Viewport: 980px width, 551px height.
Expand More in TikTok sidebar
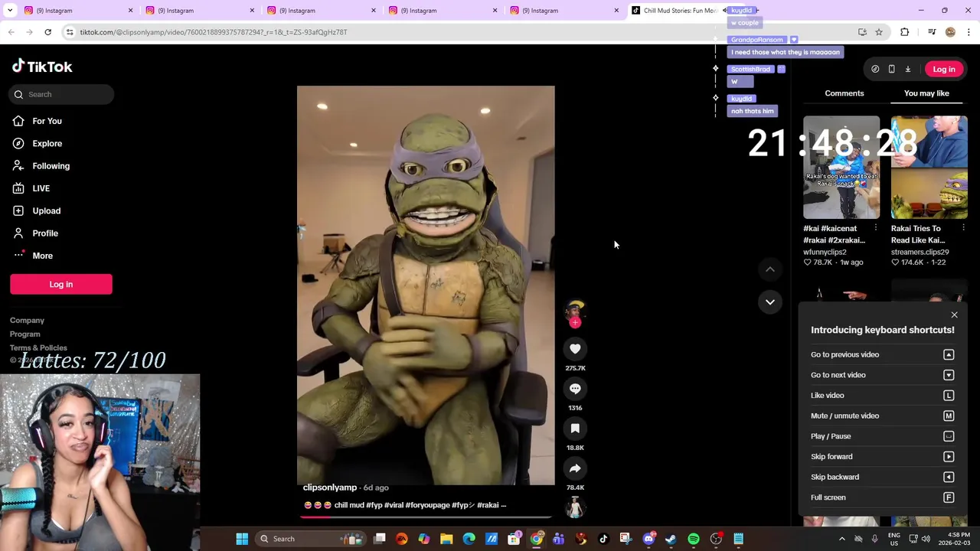[x=42, y=256]
